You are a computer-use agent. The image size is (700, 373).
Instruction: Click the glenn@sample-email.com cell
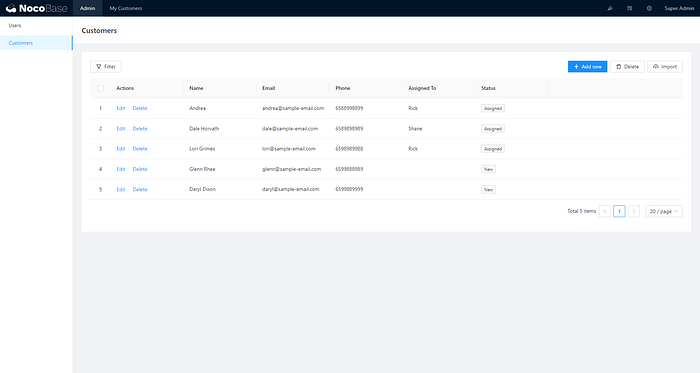click(291, 169)
